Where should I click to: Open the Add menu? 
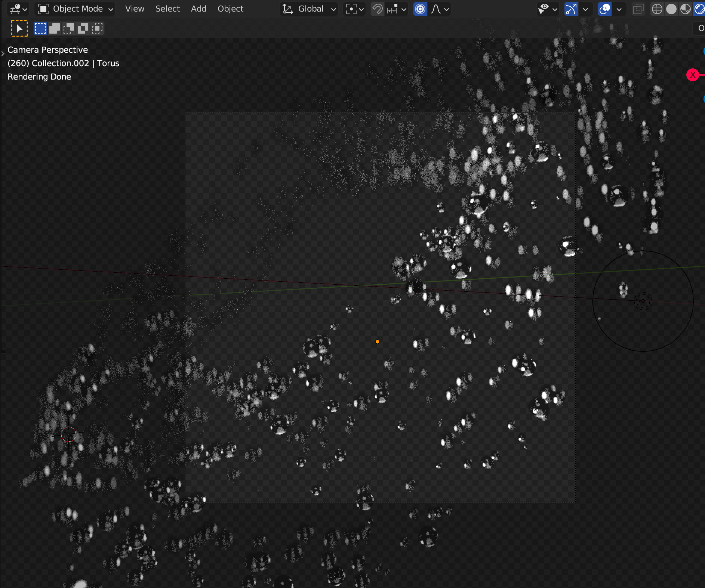pyautogui.click(x=198, y=9)
